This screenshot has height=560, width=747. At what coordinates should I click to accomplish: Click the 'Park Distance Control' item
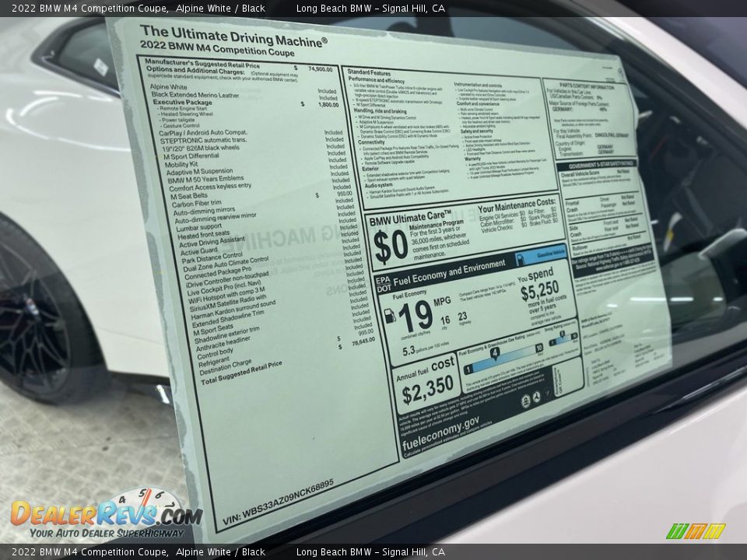pyautogui.click(x=212, y=258)
